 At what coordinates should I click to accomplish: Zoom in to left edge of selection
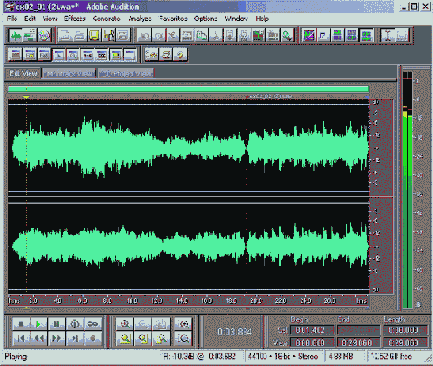[143, 339]
